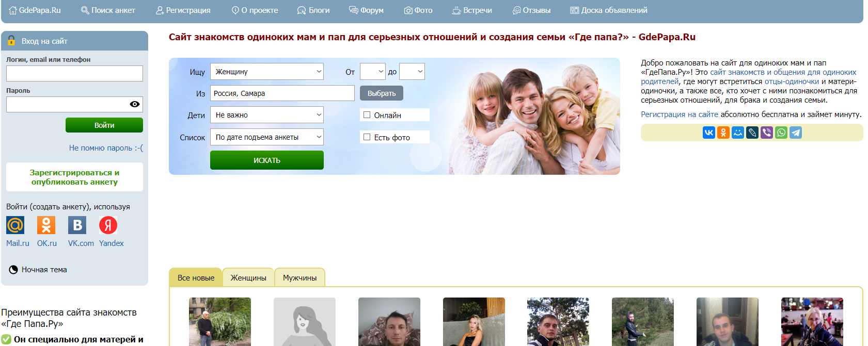Log in with the Yandex red icon
868x346 pixels.
click(x=108, y=225)
